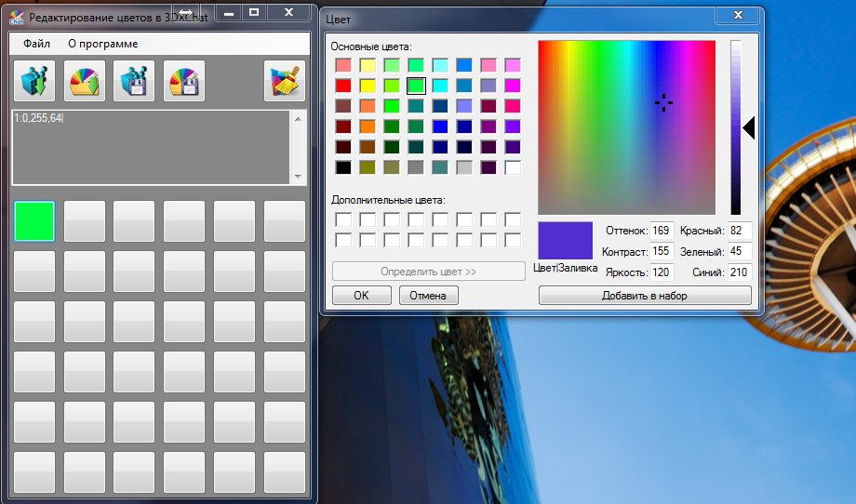This screenshot has width=856, height=504.
Task: Click the Синий field showing 210
Action: (740, 272)
